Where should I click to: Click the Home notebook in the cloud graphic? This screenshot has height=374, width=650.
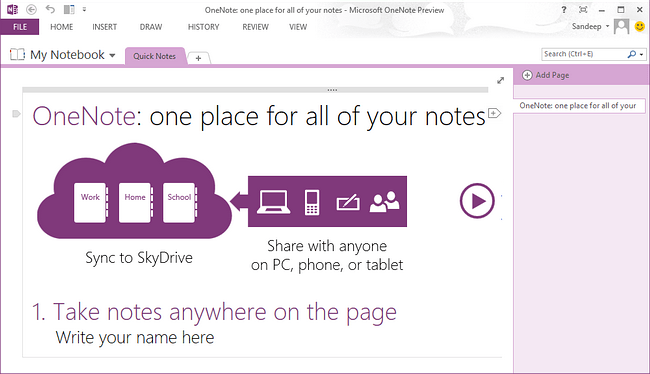136,203
